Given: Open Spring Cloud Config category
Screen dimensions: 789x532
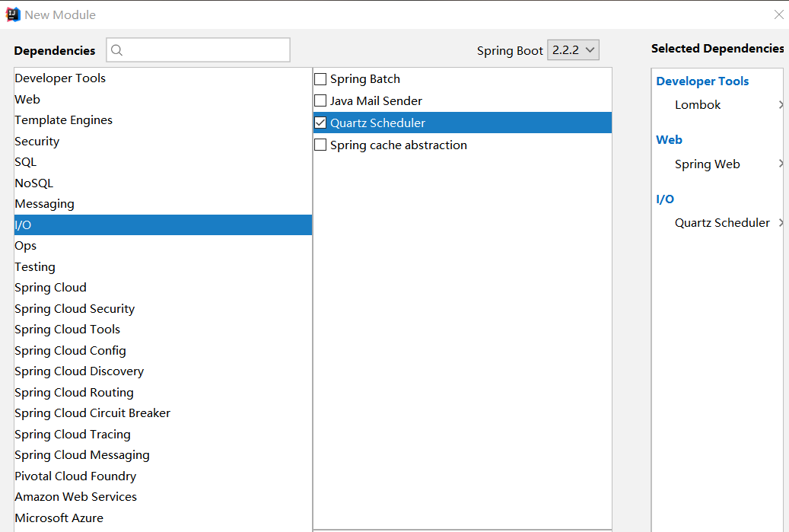Looking at the screenshot, I should (x=163, y=350).
